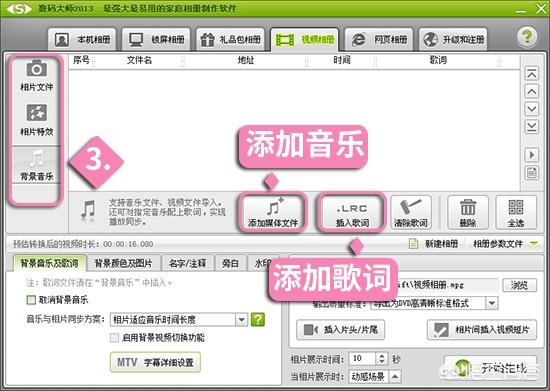The height and width of the screenshot is (391, 550).
Task: Move selected item up arrow
Action: pos(531,92)
